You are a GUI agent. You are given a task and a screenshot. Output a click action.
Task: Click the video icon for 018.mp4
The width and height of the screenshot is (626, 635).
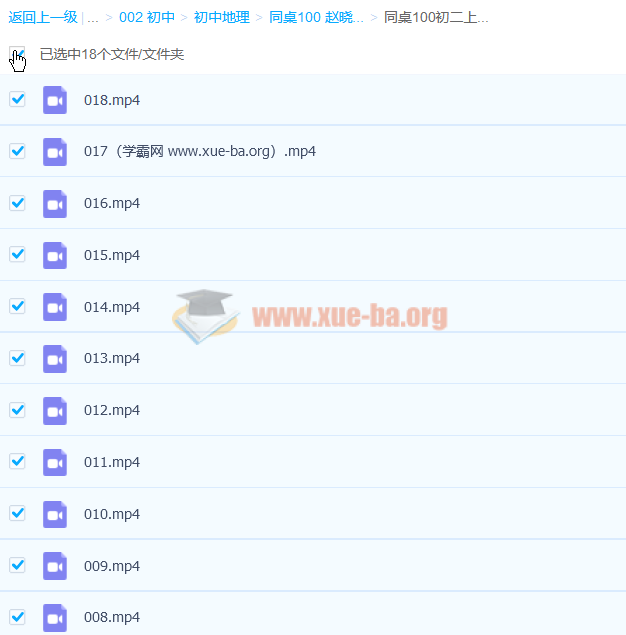(x=55, y=100)
